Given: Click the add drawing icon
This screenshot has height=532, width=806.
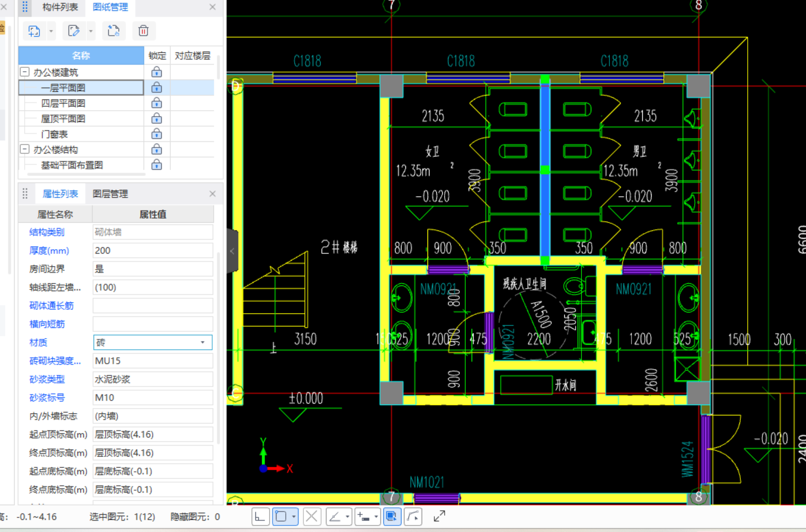Looking at the screenshot, I should point(34,31).
